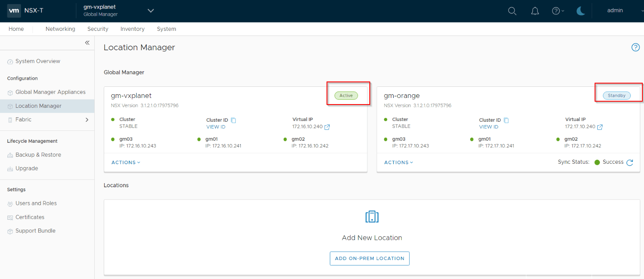Image resolution: width=644 pixels, height=279 pixels.
Task: Click the Users and Roles people icon
Action: (10, 204)
